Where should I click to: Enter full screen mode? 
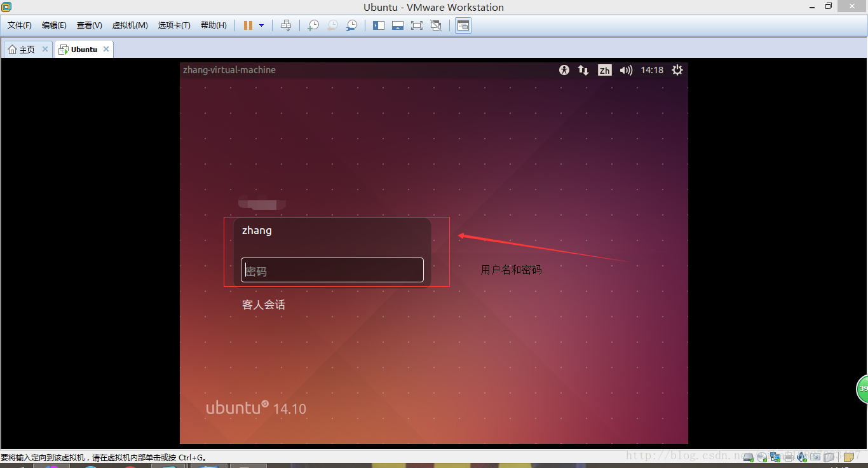417,25
